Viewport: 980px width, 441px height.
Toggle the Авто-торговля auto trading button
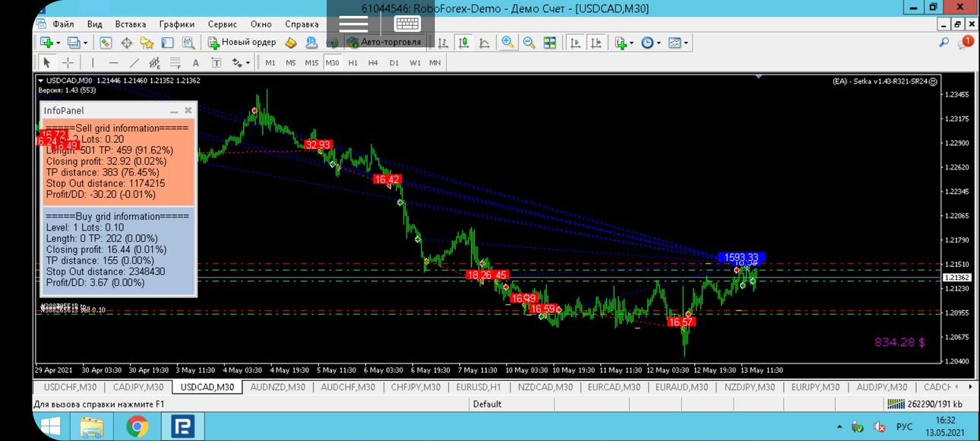point(384,43)
